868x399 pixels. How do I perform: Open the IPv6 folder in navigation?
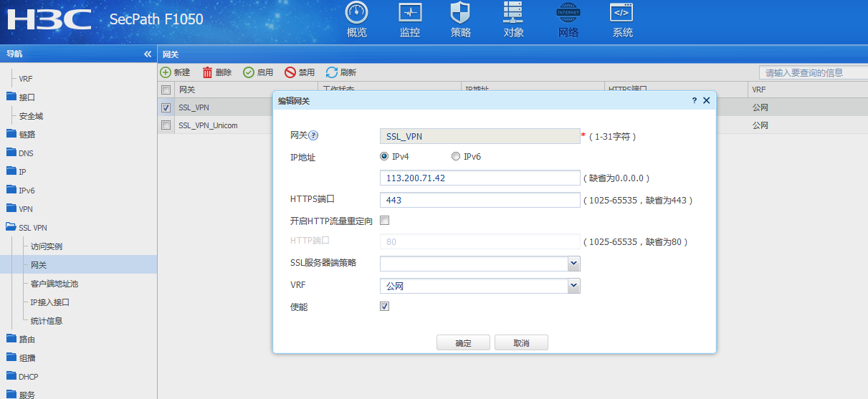(20, 190)
